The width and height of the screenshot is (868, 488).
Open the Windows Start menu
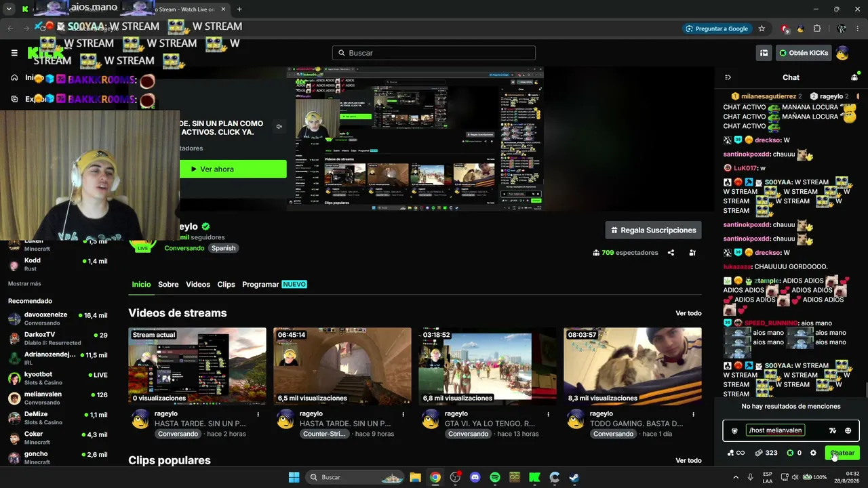pyautogui.click(x=294, y=477)
